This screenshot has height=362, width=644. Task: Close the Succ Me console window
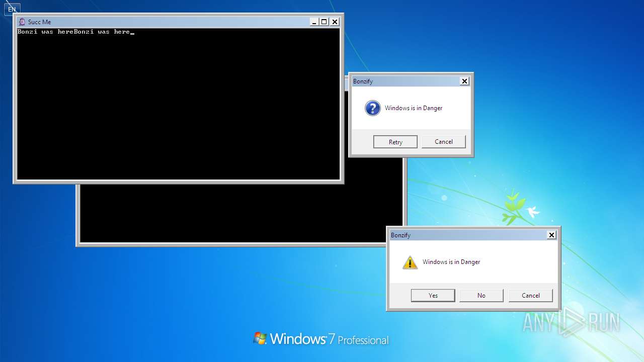tap(335, 22)
